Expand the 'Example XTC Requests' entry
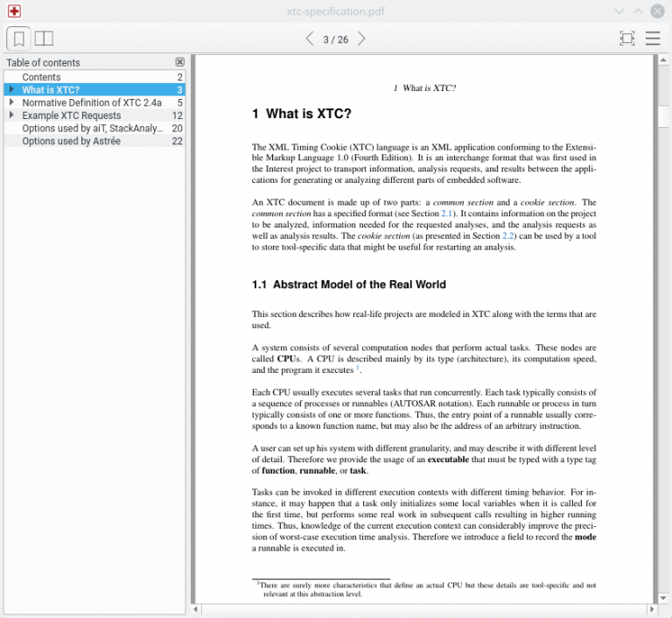Image resolution: width=672 pixels, height=618 pixels. [x=11, y=116]
